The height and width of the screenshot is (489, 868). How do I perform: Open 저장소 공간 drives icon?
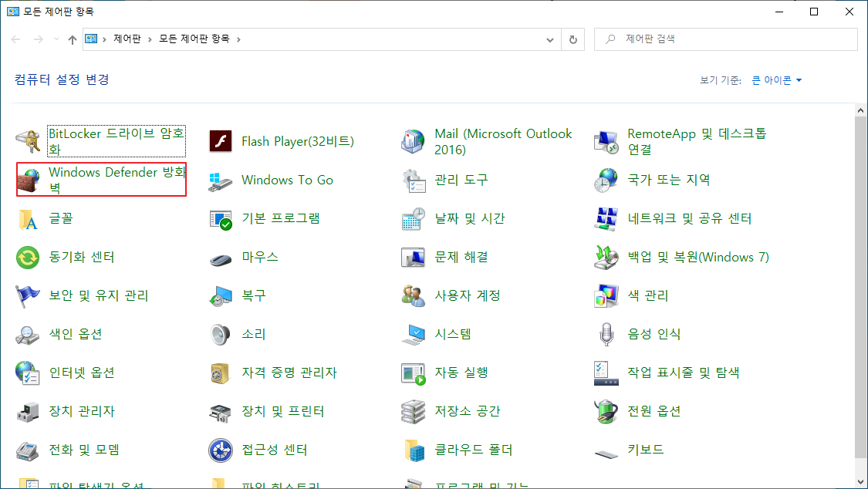[413, 412]
